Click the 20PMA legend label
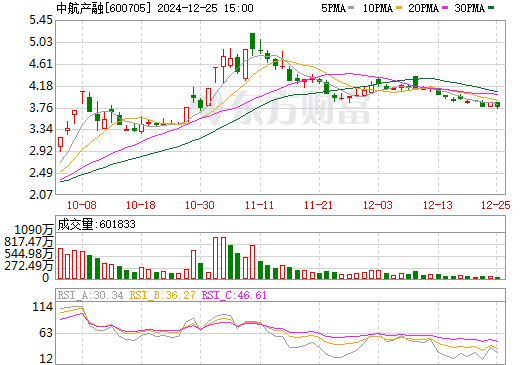Image resolution: width=520 pixels, height=365 pixels. pyautogui.click(x=424, y=8)
